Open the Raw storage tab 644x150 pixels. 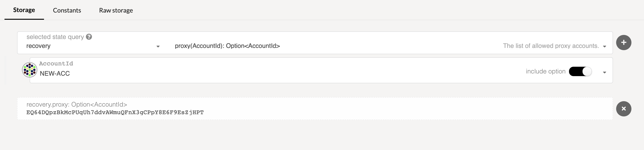(116, 10)
